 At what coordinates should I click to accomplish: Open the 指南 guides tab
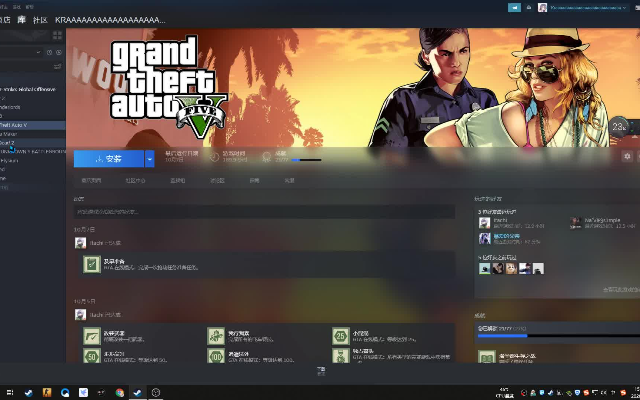254,180
